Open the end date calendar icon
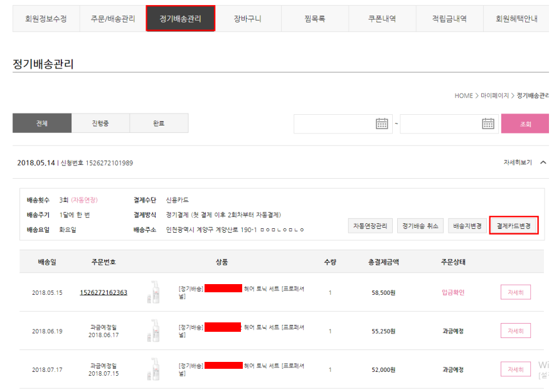Image resolution: width=554 pixels, height=392 pixels. 488,124
